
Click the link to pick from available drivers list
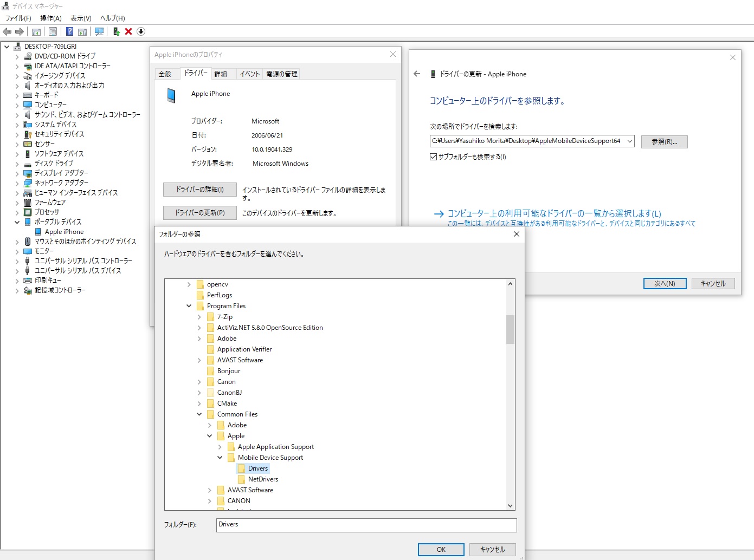pyautogui.click(x=554, y=214)
